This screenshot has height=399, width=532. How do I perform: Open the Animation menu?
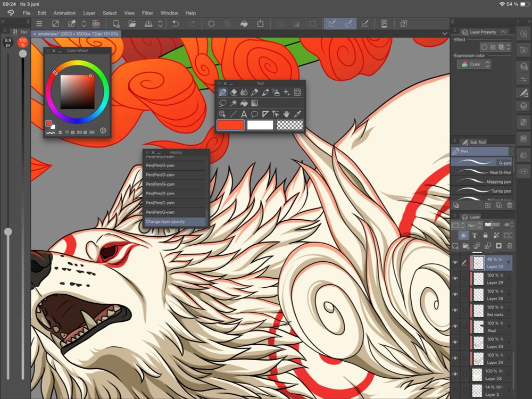click(64, 13)
